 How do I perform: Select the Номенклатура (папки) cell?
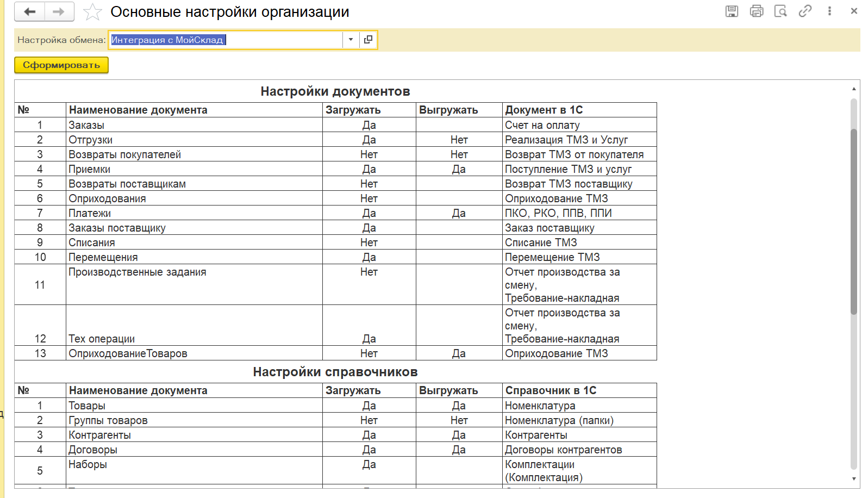point(579,420)
